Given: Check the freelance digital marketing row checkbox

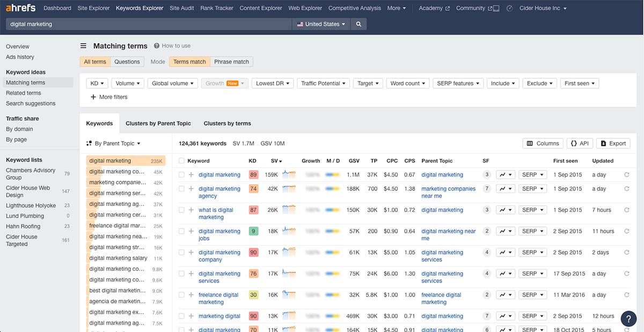Looking at the screenshot, I should [181, 294].
